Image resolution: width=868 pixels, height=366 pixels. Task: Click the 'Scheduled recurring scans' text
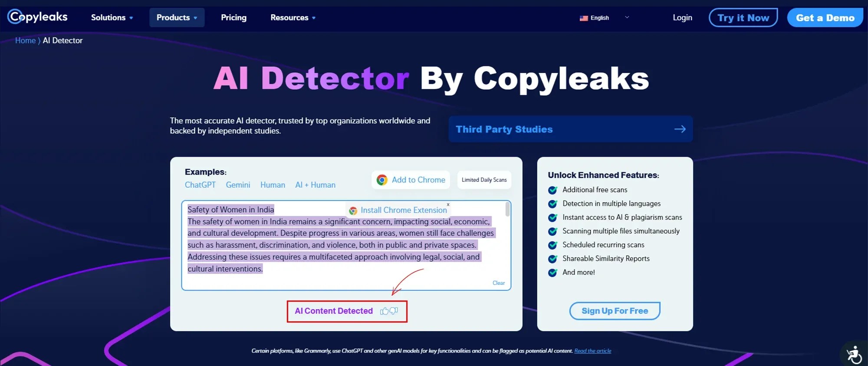[x=603, y=245]
